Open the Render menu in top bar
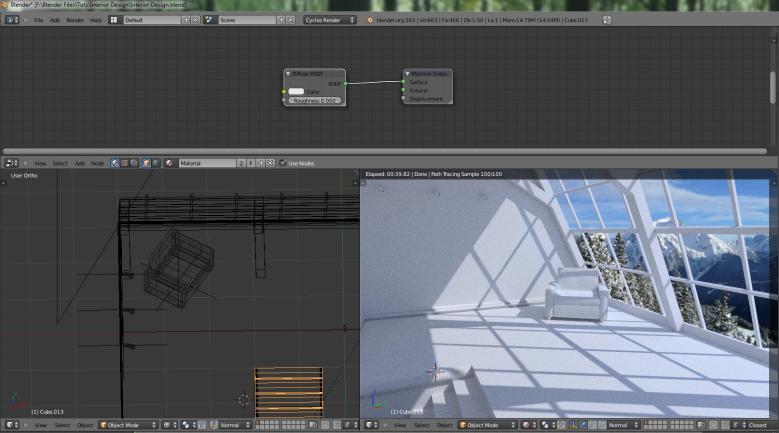Screen dimensions: 779x433 pyautogui.click(x=75, y=20)
